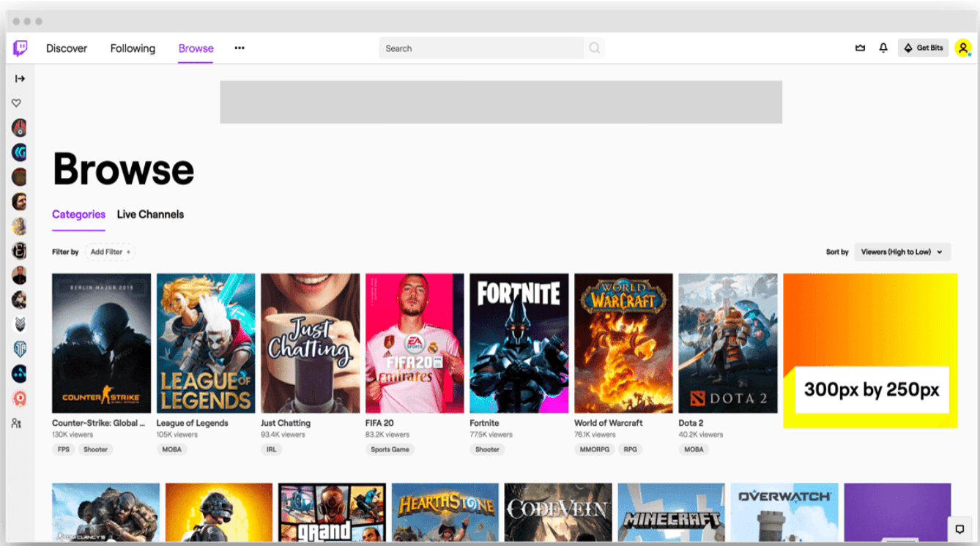
Task: Open the yellow user profile avatar
Action: [x=963, y=48]
